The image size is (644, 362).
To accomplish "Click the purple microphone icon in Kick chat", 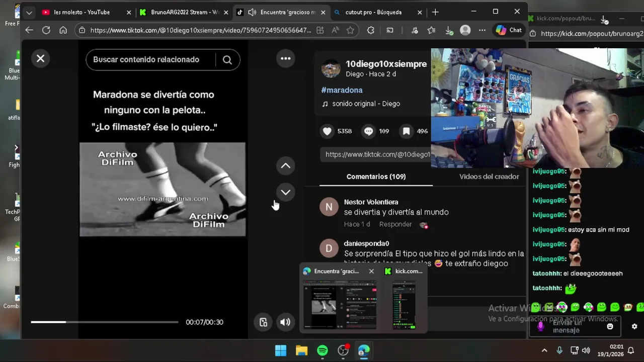I will [541, 326].
